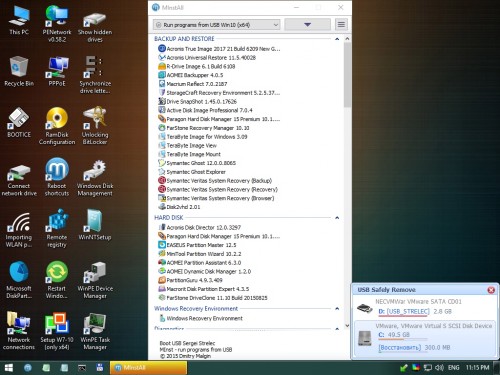Select Synchronize drive letters shortcut
The image size is (500, 375).
[95, 75]
